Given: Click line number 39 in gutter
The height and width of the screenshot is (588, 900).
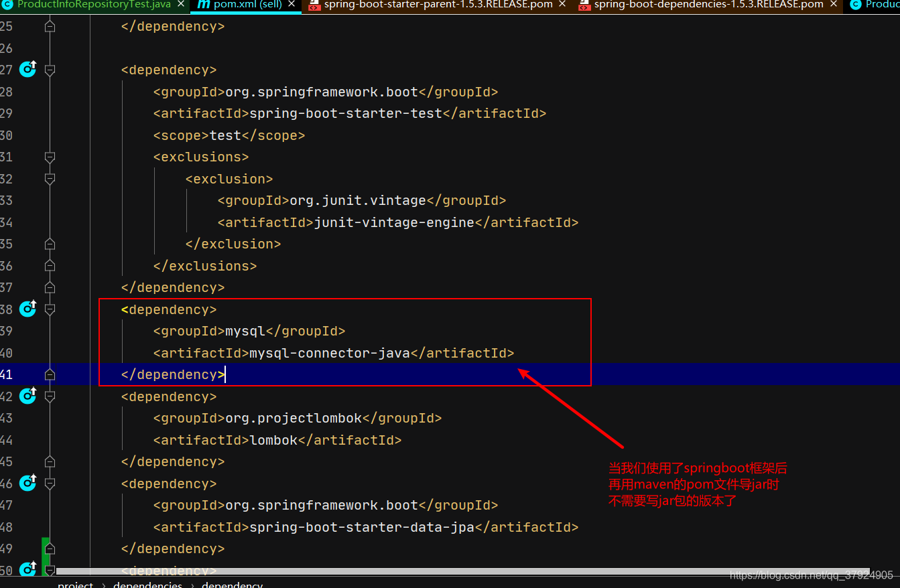Looking at the screenshot, I should coord(6,331).
